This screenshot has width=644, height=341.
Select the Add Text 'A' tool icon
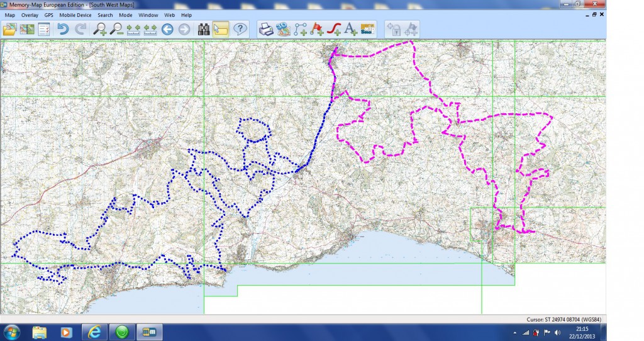tap(350, 29)
